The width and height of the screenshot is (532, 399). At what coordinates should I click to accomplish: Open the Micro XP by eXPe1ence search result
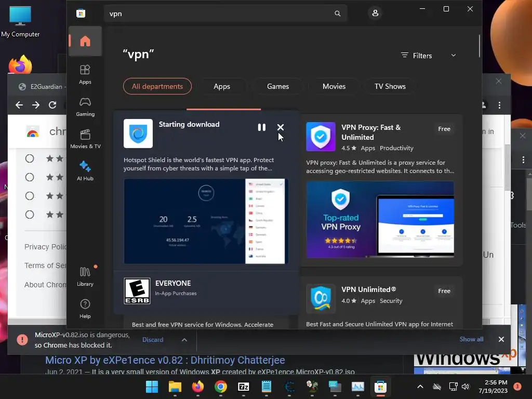[165, 360]
